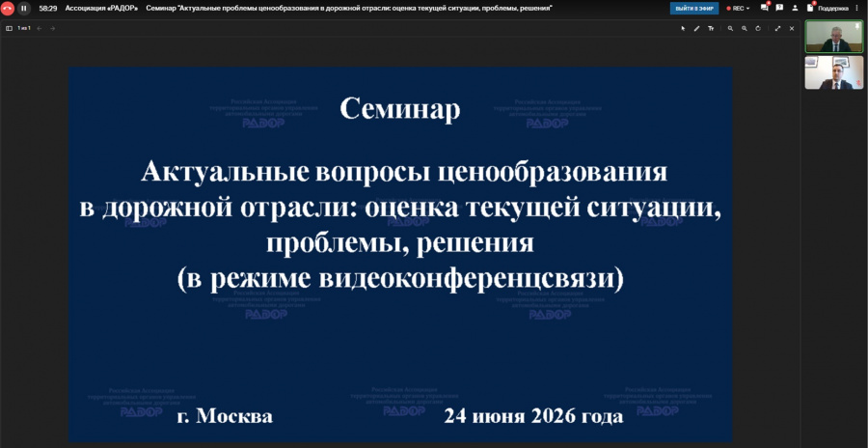Viewport: 868px width, 448px height.
Task: Open the chat messages icon with badge
Action: (765, 8)
